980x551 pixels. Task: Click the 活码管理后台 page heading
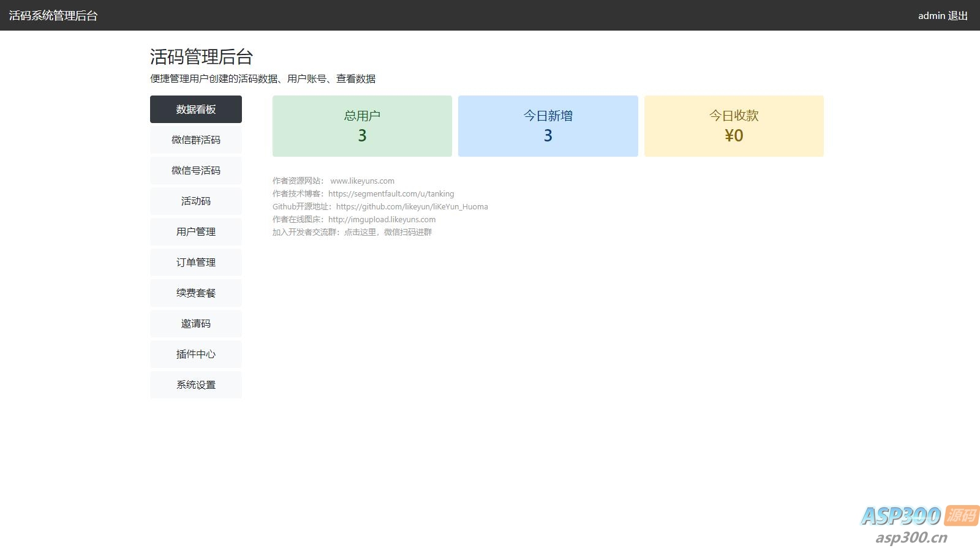pyautogui.click(x=202, y=57)
